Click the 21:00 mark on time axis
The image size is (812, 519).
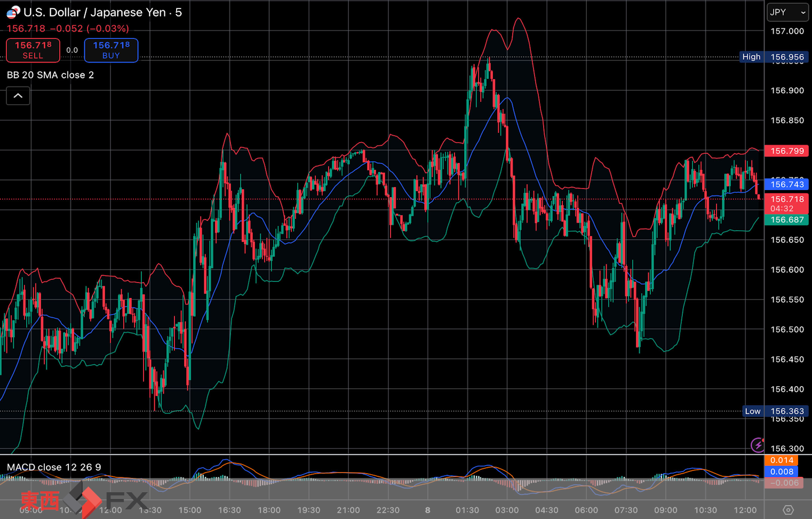(x=348, y=510)
